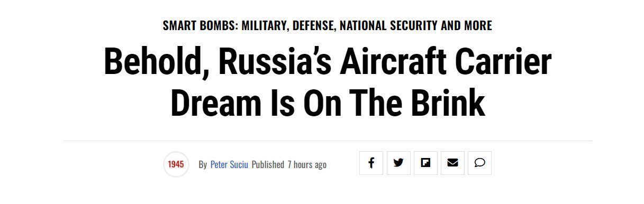Open comments via the speech bubble icon
This screenshot has height=204, width=644.
click(x=479, y=163)
